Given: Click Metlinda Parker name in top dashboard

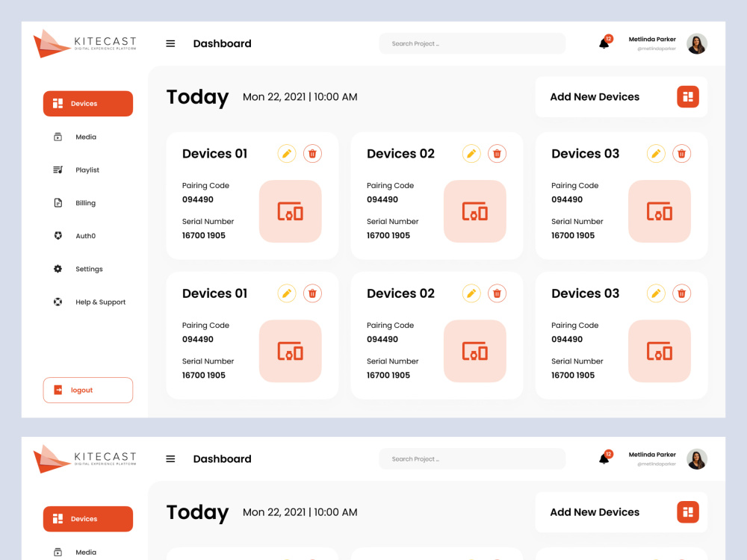Looking at the screenshot, I should point(652,39).
